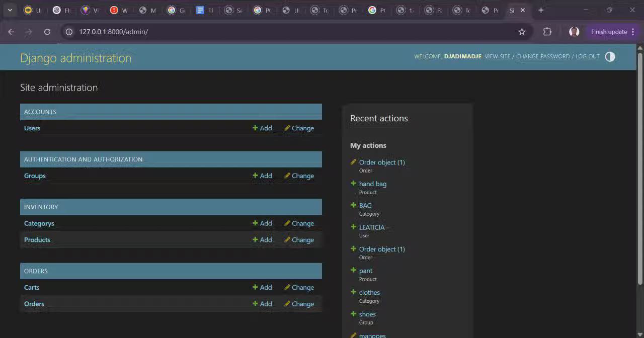Image resolution: width=644 pixels, height=338 pixels.
Task: Close the active Site administration tab
Action: point(523,10)
